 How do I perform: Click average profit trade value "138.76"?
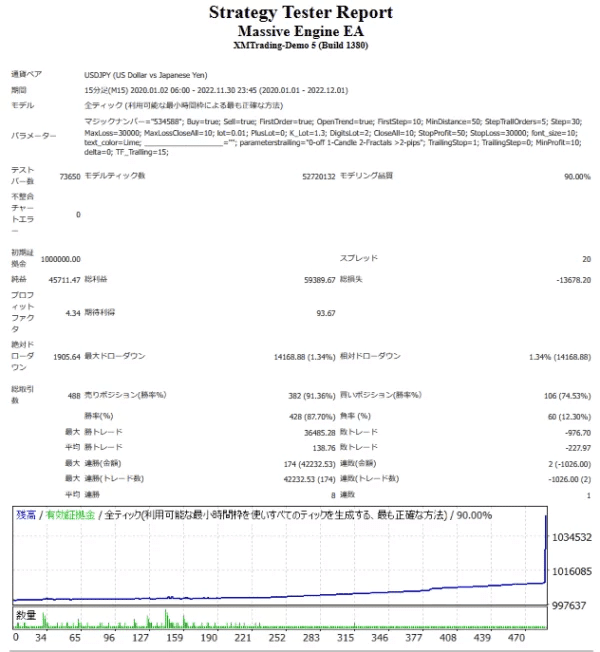(324, 448)
